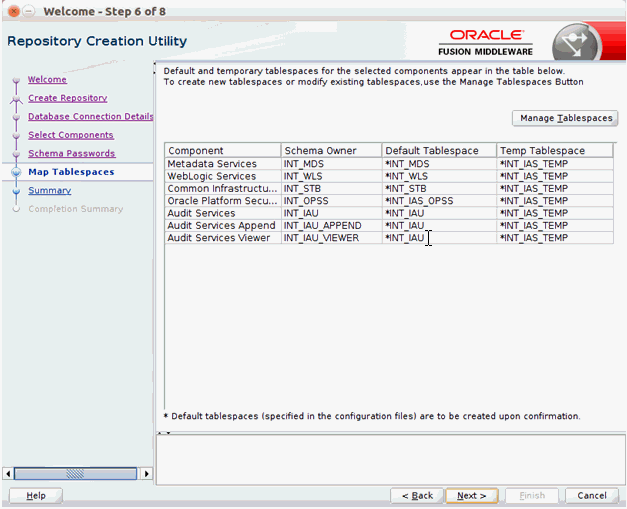Open temp tablespace for WebLogic Services

[x=555, y=176]
